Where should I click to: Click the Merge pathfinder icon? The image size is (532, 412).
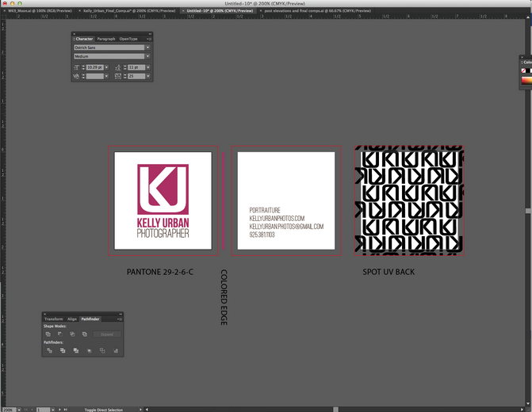(76, 350)
